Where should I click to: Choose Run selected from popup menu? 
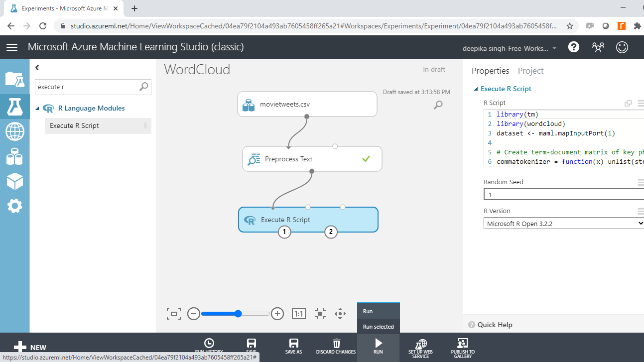(379, 327)
